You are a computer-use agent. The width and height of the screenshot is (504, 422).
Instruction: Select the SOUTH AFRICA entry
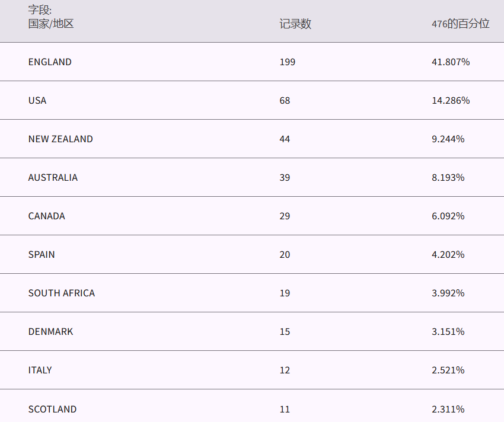[x=62, y=293]
